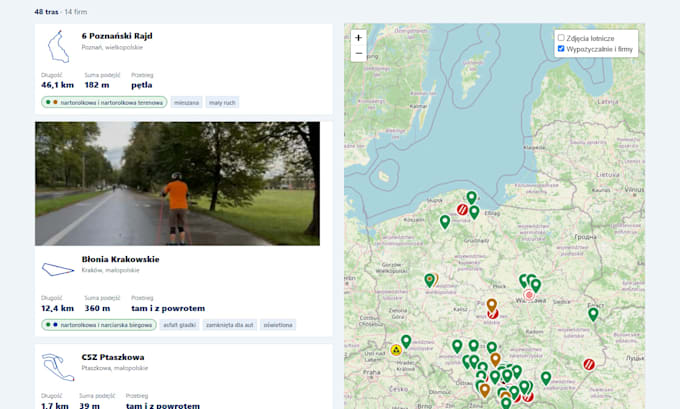
Task: Click the yellow triangle map marker
Action: coord(396,350)
